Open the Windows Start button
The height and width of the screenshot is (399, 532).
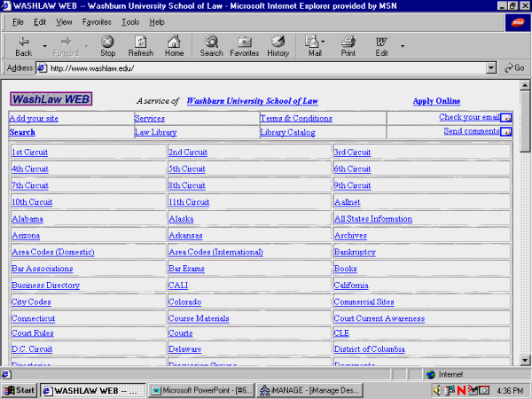(20, 389)
